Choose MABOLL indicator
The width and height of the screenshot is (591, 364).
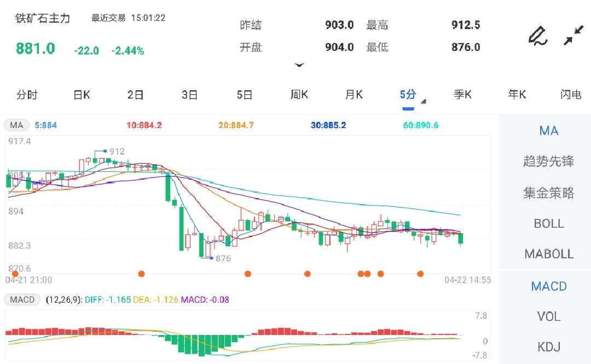pos(549,254)
